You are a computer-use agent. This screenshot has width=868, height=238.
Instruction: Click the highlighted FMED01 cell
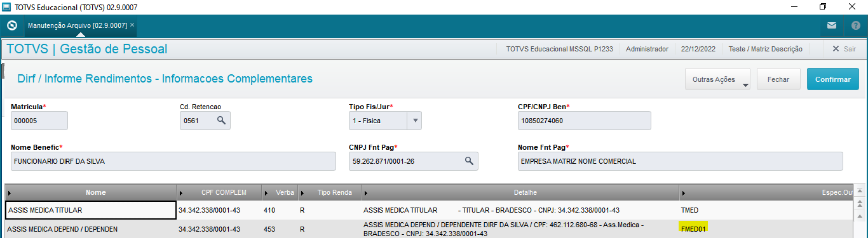(x=694, y=228)
